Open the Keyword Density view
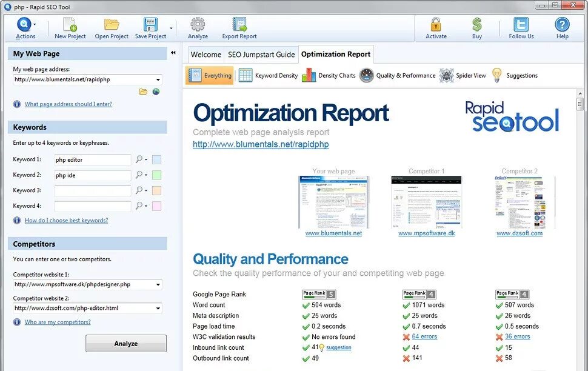 [269, 75]
